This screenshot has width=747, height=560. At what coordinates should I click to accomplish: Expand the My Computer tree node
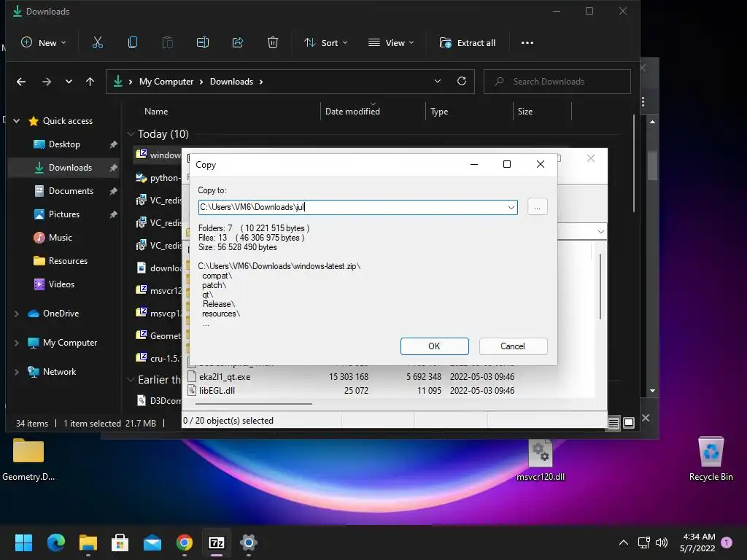(17, 343)
